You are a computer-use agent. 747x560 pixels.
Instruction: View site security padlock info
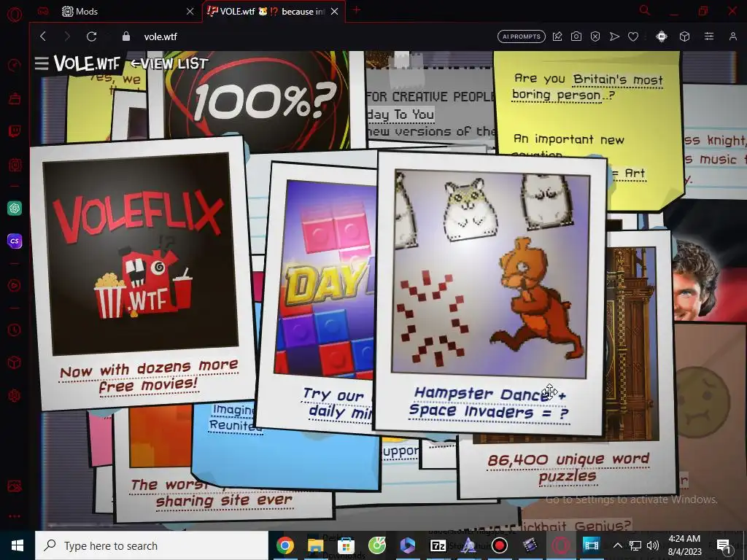(x=125, y=36)
